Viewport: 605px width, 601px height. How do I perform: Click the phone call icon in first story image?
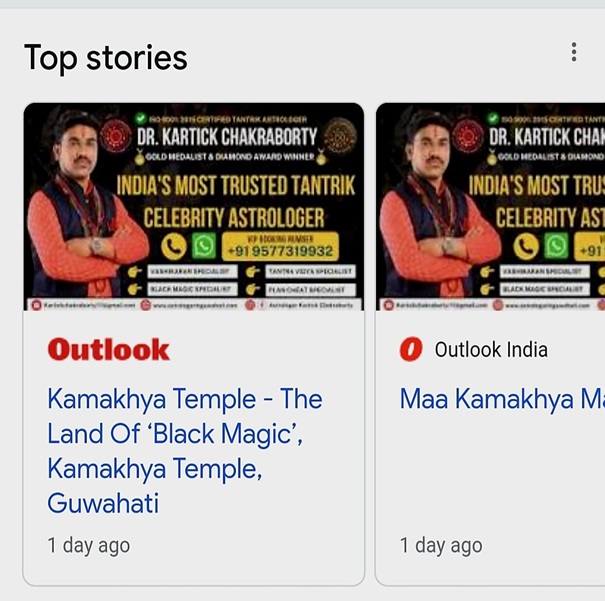tap(176, 246)
